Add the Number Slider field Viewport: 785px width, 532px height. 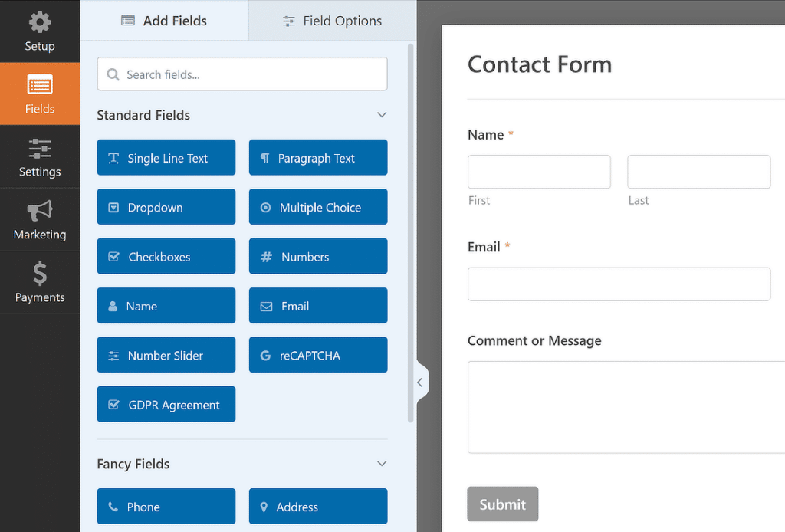coord(166,354)
